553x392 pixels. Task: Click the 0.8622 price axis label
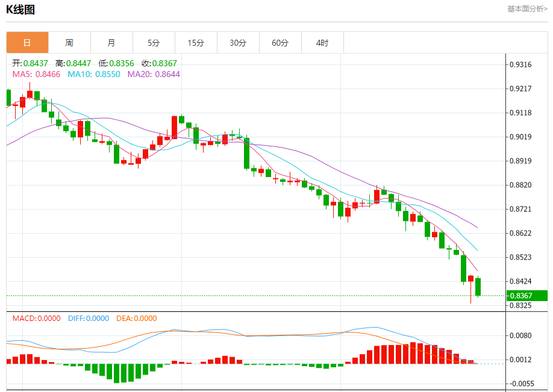[520, 234]
